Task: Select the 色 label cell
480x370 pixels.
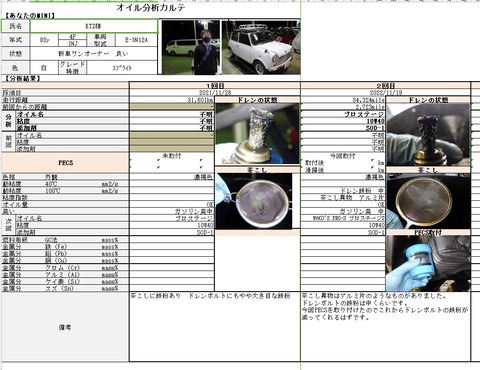Action: [15, 68]
